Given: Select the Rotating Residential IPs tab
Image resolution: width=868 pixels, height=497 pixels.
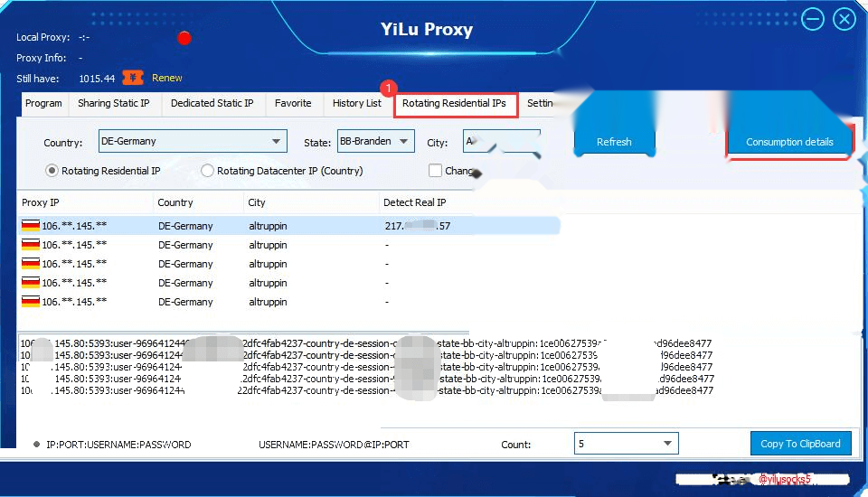Looking at the screenshot, I should coord(455,104).
